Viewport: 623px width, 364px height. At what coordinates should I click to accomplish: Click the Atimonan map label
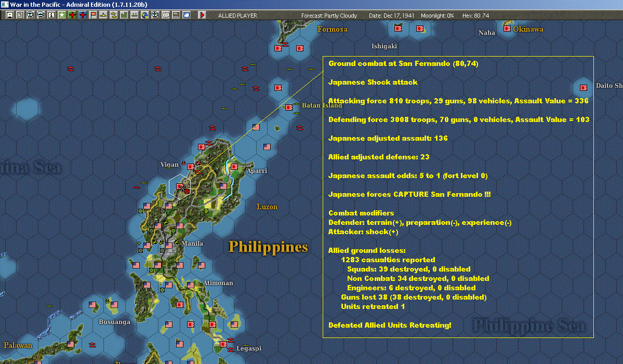point(218,282)
